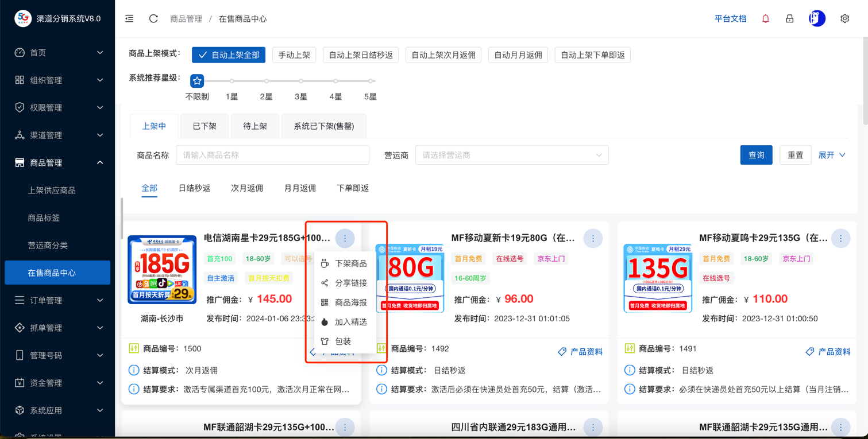Open the 平台文档 link
The width and height of the screenshot is (868, 439).
730,19
